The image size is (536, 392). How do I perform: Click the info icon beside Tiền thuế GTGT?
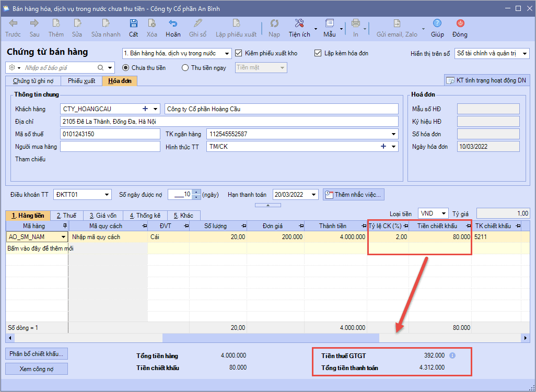[452, 356]
